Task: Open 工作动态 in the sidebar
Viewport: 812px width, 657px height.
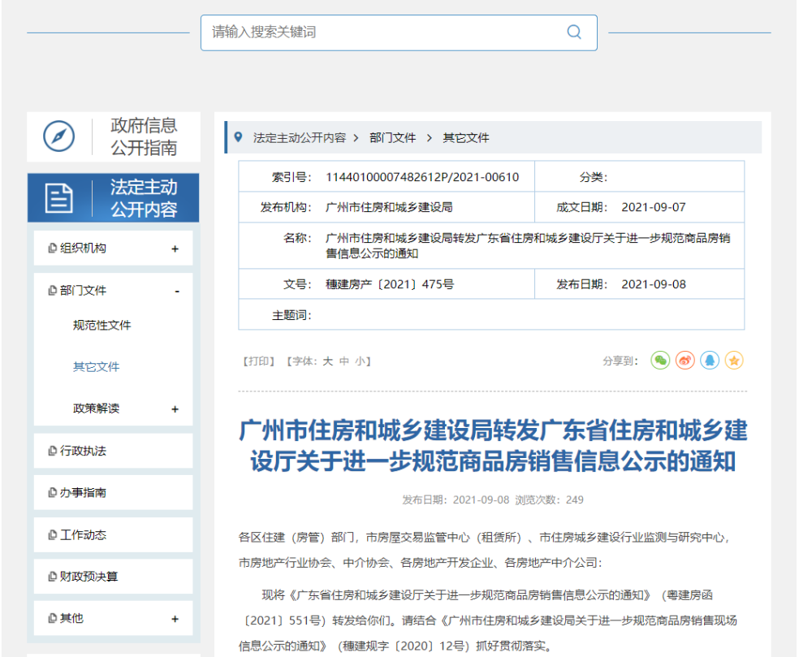Action: pyautogui.click(x=114, y=535)
